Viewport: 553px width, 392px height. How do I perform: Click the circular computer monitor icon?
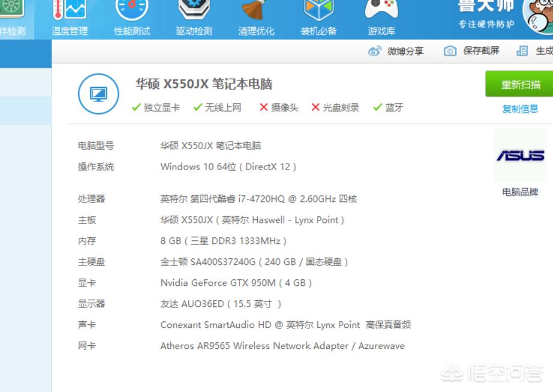click(x=98, y=94)
